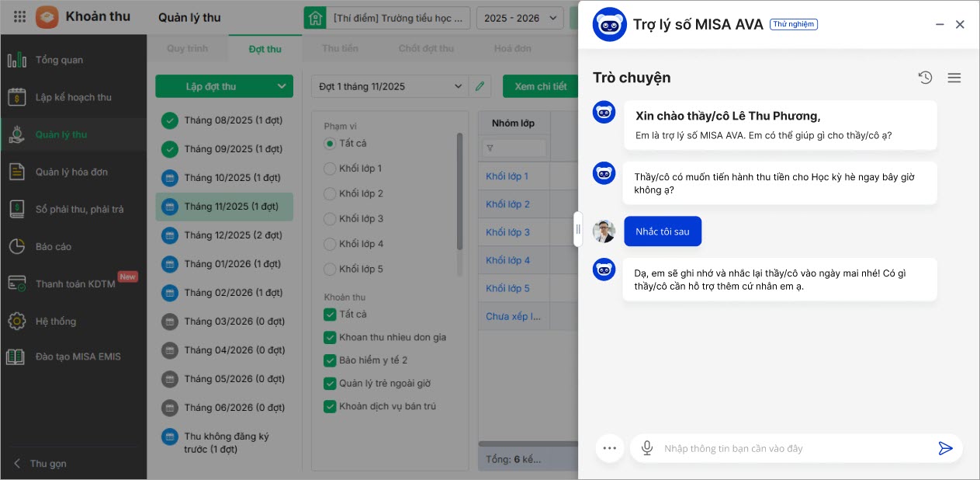Screen dimensions: 980x480
Task: Click the Khoản thu app logo
Action: point(47,16)
